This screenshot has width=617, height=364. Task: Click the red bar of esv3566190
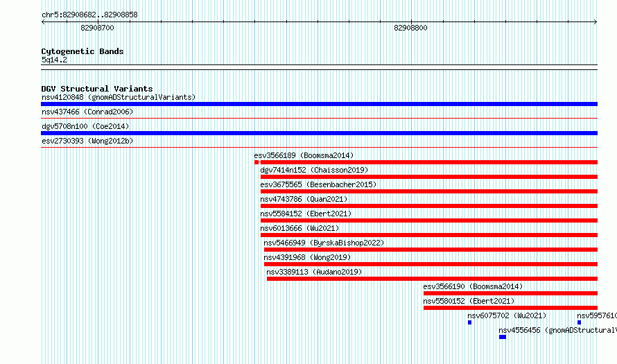coord(510,293)
